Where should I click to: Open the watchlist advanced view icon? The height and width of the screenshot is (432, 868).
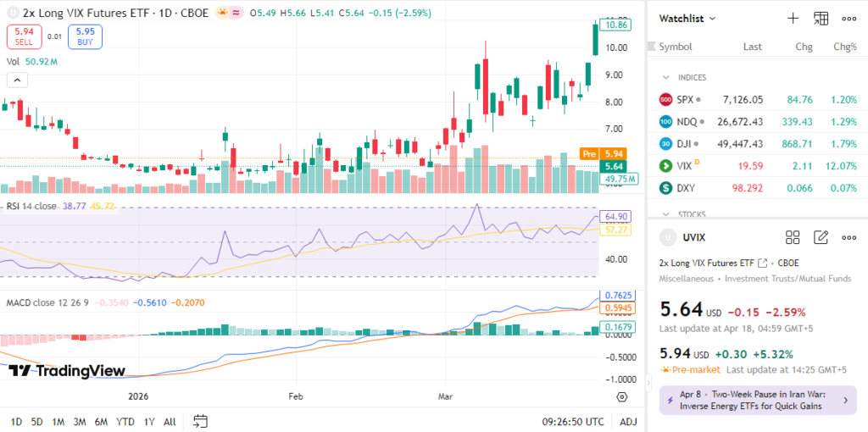point(821,18)
